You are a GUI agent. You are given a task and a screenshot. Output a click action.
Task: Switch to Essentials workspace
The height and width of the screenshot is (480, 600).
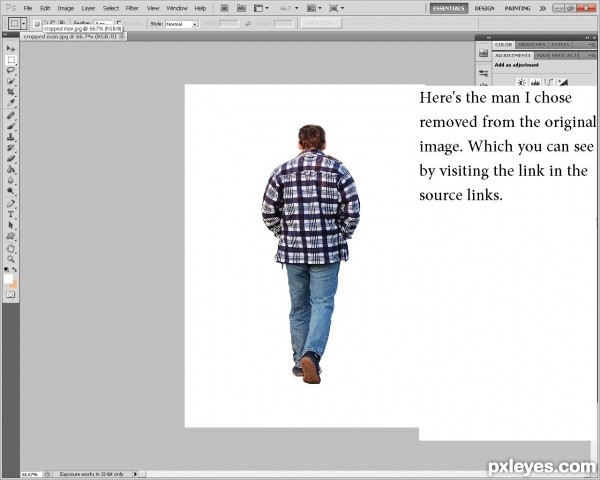pyautogui.click(x=449, y=8)
